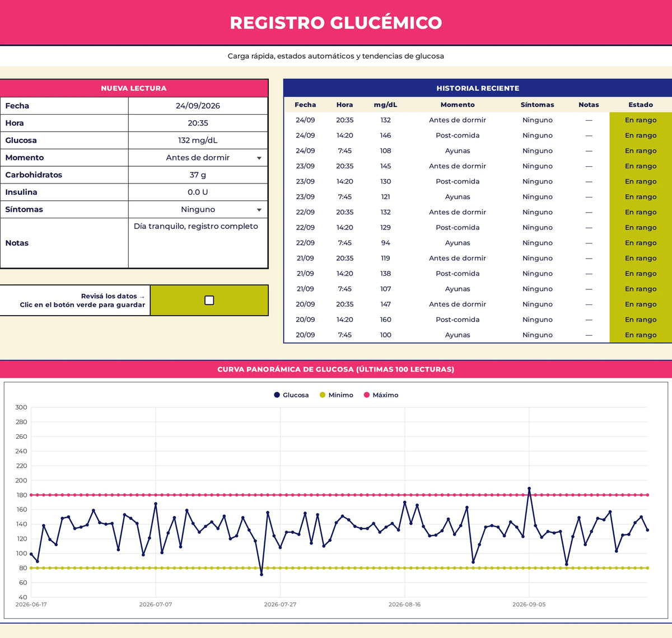
Task: Click the REGISTRO GLUCÉMICO title
Action: pyautogui.click(x=336, y=22)
